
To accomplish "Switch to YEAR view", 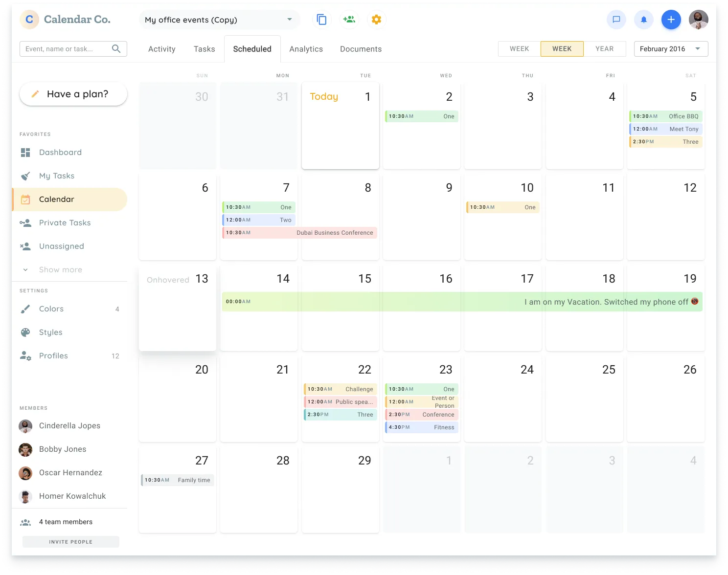I will pos(604,48).
